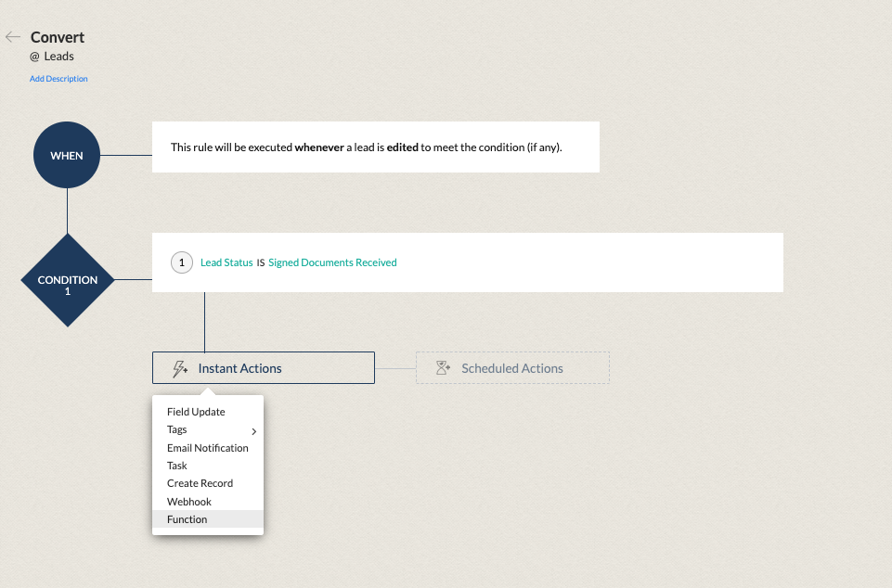Click the Signed Documents Received value
The image size is (892, 588).
coord(332,262)
